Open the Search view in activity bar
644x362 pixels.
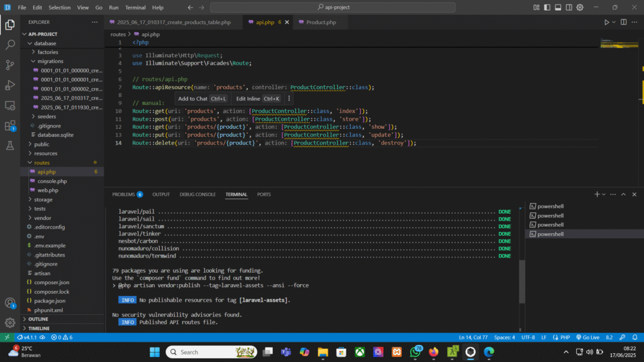tap(10, 45)
